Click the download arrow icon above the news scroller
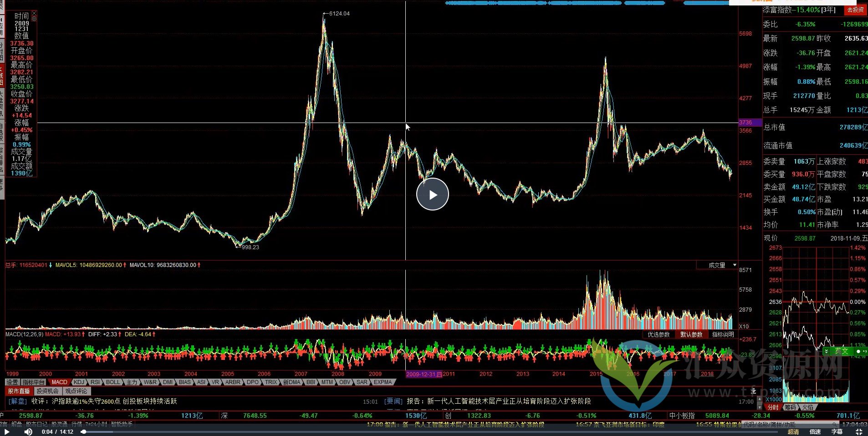Screen dimensions: 868x436 click(754, 391)
